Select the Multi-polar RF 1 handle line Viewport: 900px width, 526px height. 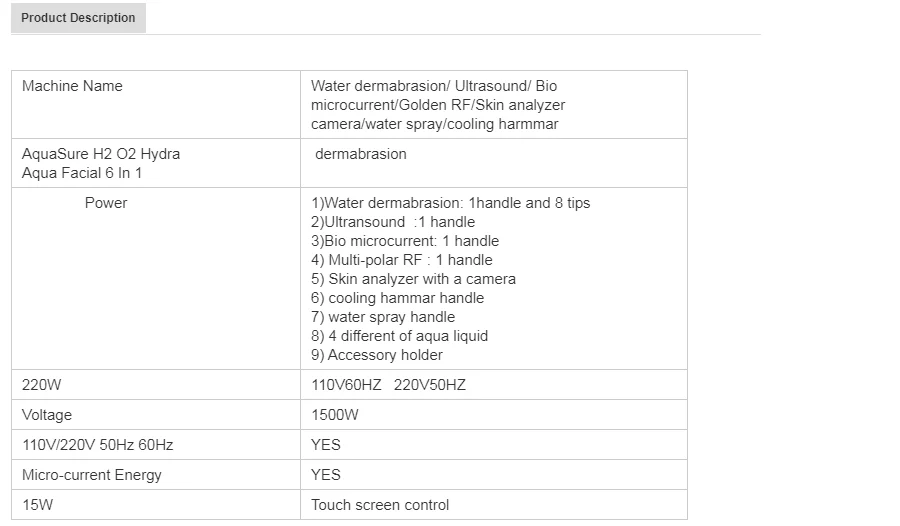click(x=402, y=260)
